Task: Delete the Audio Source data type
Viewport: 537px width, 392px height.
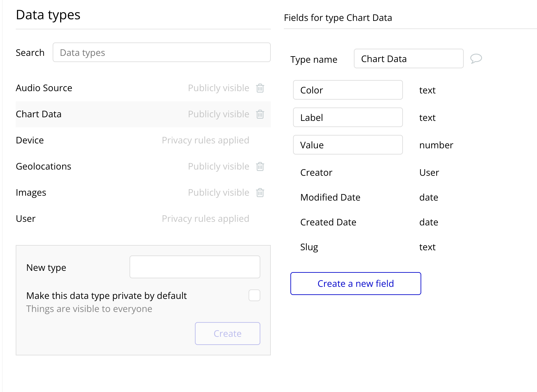Action: [x=260, y=88]
